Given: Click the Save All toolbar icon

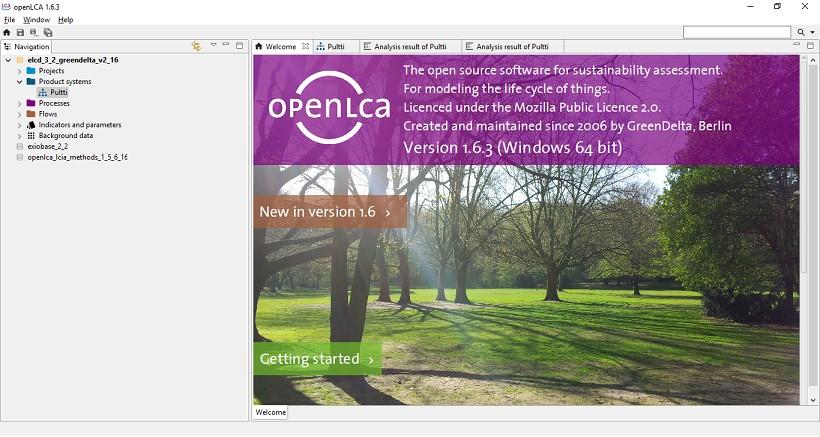Looking at the screenshot, I should click(48, 32).
